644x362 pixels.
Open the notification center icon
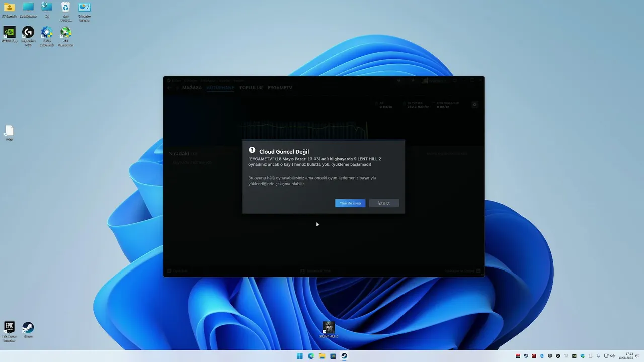pyautogui.click(x=637, y=356)
